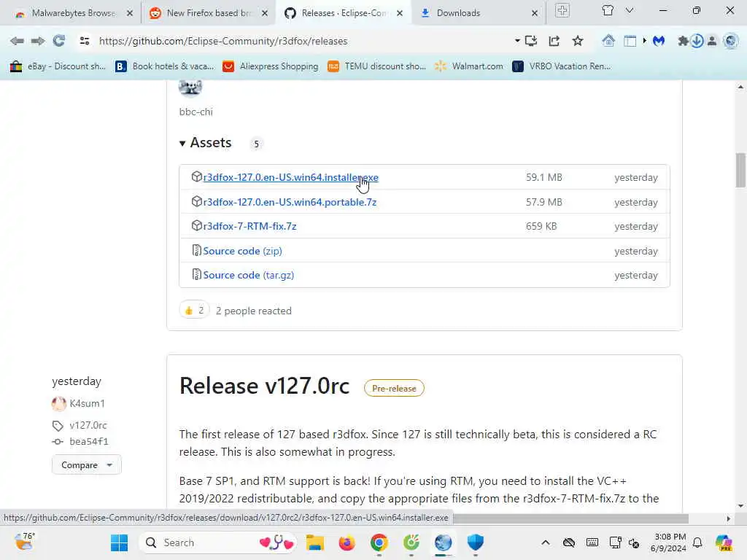Expand the tab list chevron

point(630,10)
